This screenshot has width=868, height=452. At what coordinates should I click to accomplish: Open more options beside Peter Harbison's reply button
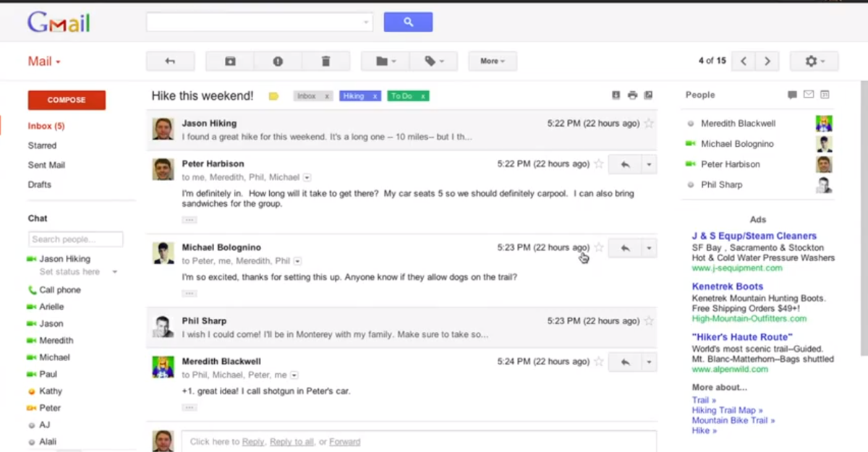[x=649, y=165]
